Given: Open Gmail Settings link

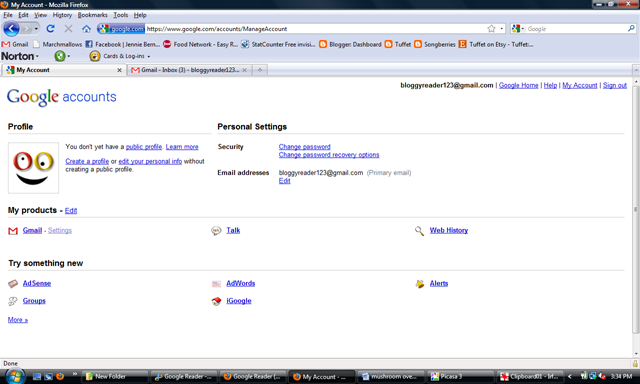Looking at the screenshot, I should 60,231.
